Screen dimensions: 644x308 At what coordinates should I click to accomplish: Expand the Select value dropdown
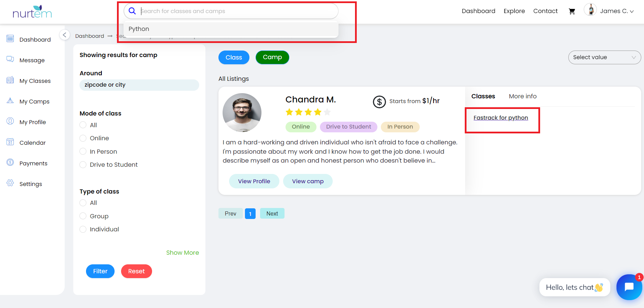point(604,57)
